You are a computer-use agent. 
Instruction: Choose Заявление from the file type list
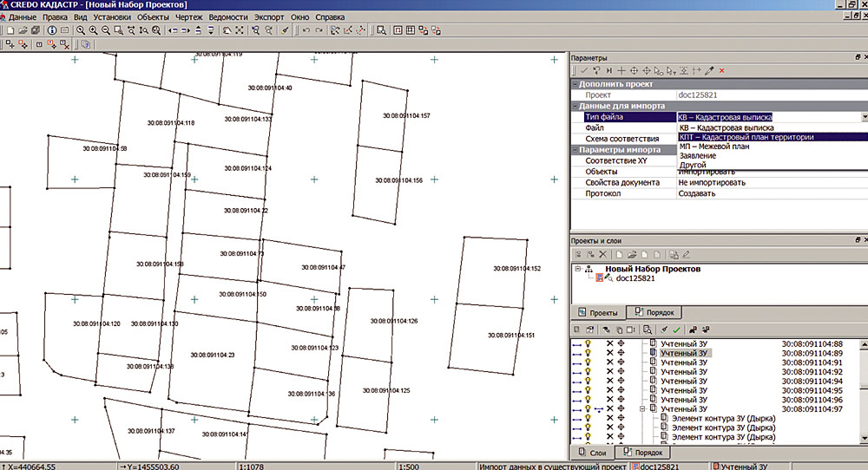point(698,156)
